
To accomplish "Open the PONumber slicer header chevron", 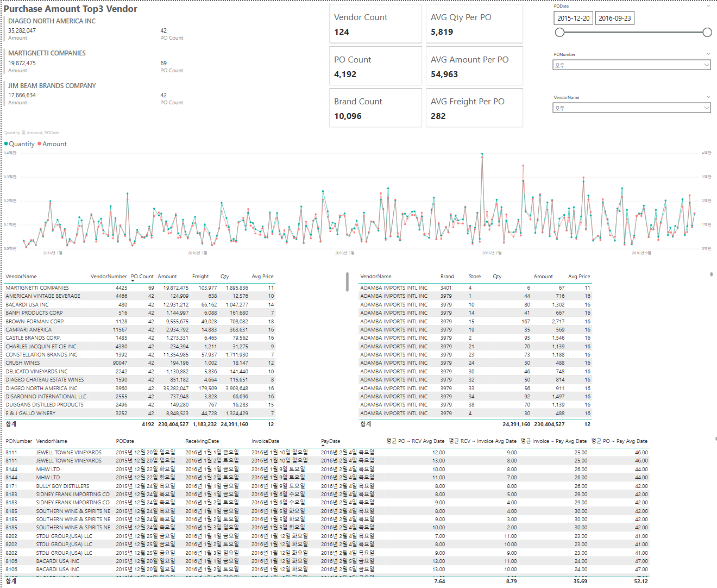I will click(x=708, y=54).
